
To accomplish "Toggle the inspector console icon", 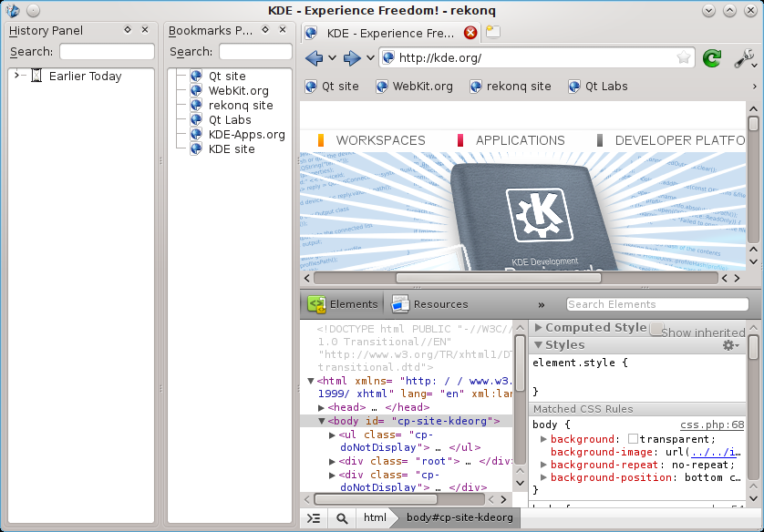I will tap(314, 518).
